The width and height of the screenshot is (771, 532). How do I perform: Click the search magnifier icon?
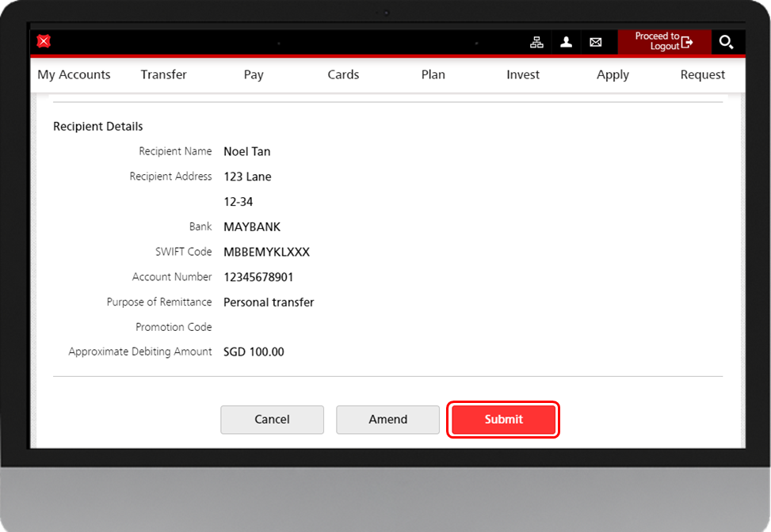[726, 42]
